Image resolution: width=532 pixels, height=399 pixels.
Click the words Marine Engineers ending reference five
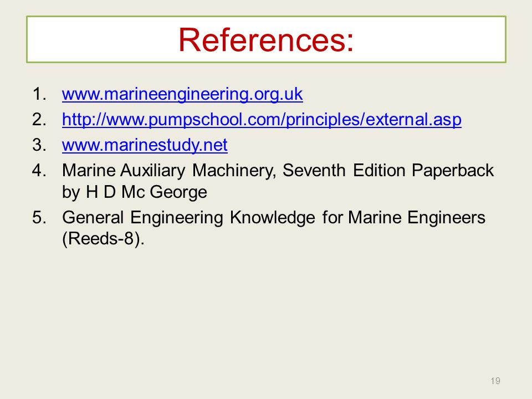click(417, 218)
